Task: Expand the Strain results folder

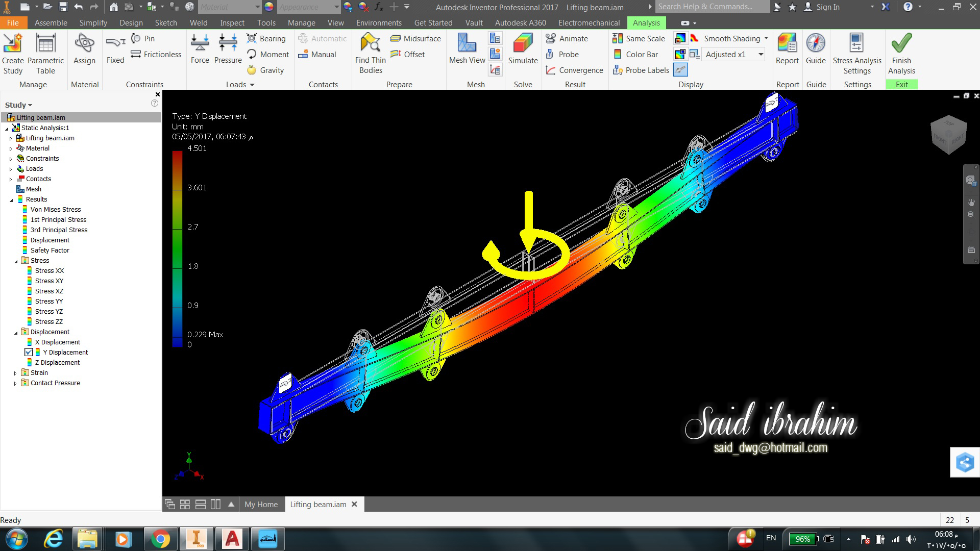Action: click(x=15, y=373)
